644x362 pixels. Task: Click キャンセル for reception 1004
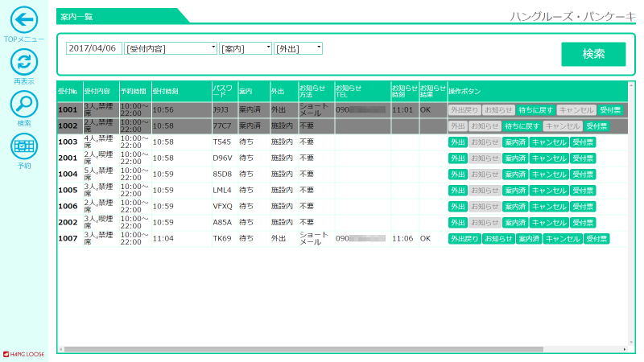[x=549, y=175]
